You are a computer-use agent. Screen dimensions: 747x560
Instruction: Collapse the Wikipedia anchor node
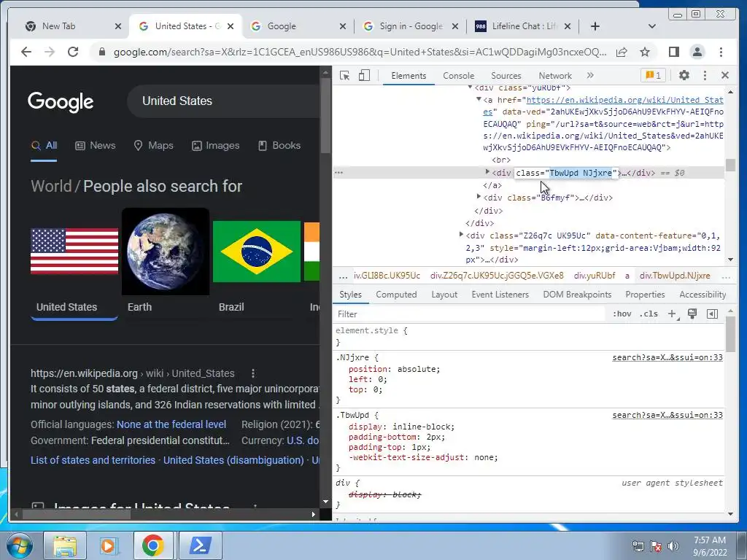pos(479,99)
